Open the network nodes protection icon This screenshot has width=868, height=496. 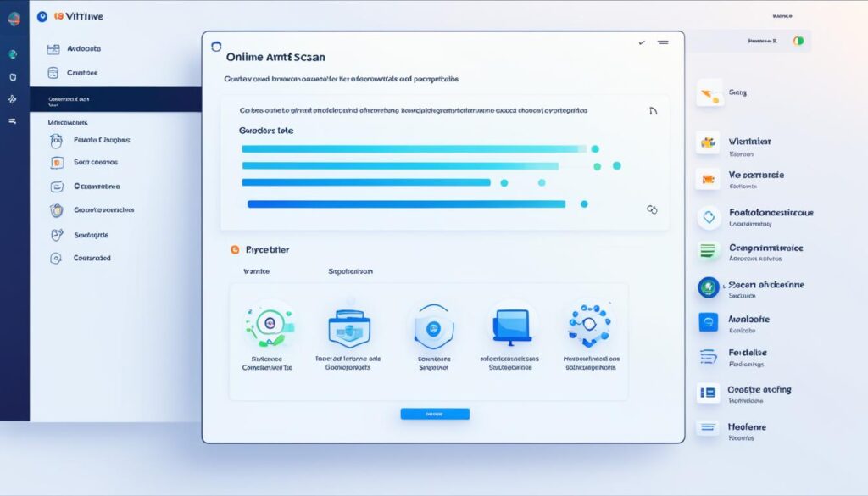pyautogui.click(x=589, y=325)
